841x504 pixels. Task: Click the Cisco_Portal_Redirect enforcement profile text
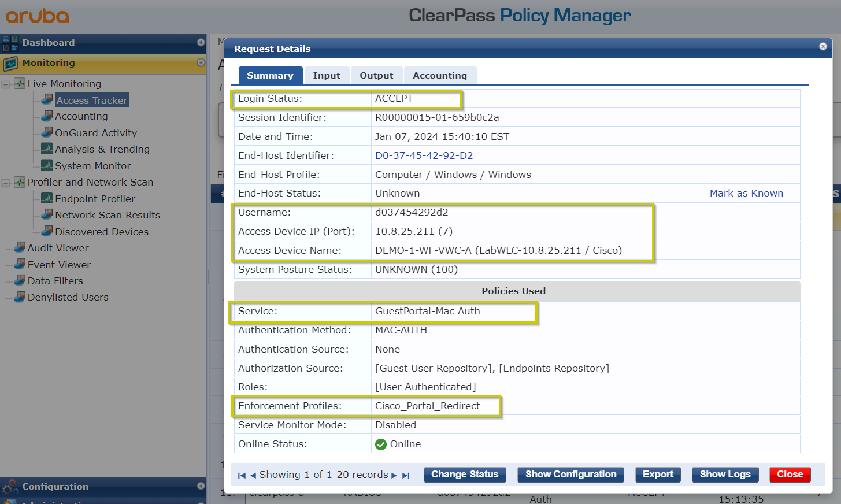coord(428,406)
